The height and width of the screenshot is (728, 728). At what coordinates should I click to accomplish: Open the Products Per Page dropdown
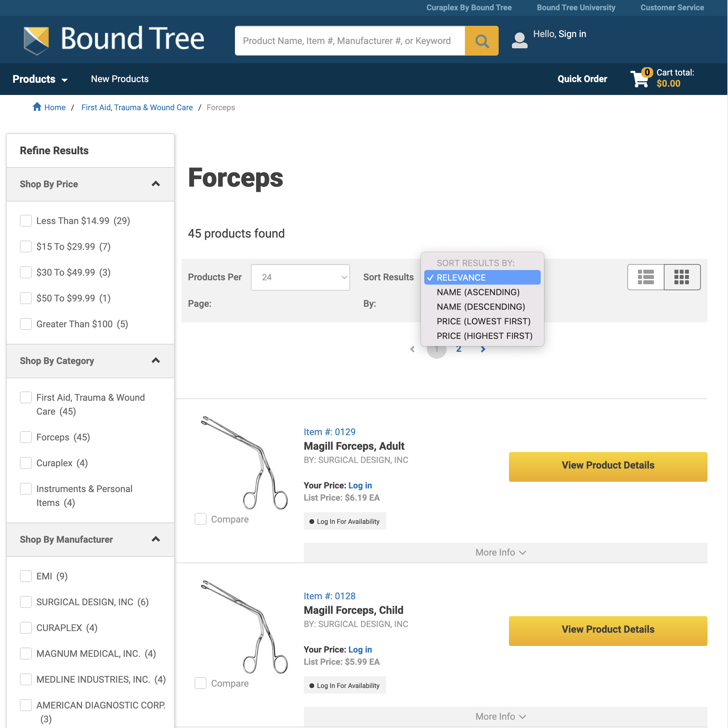coord(300,277)
